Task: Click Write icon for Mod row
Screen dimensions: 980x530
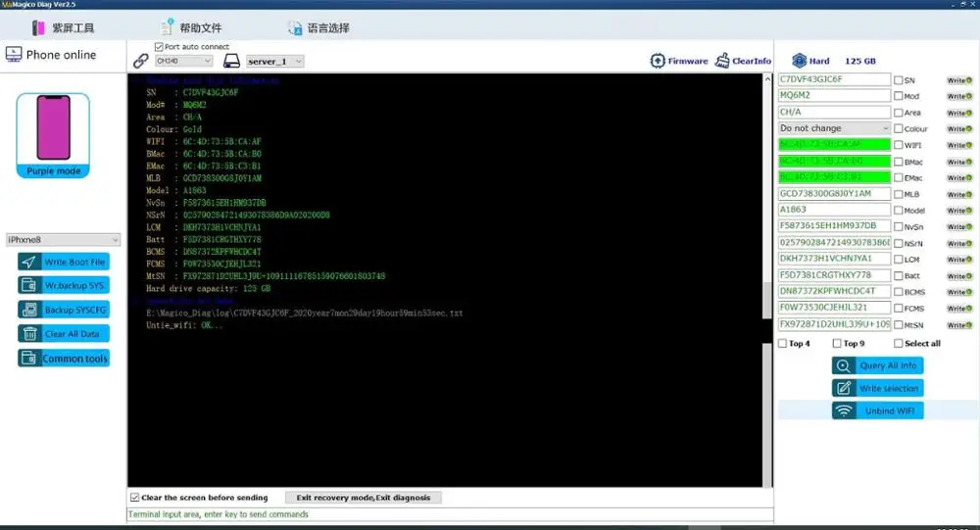Action: click(959, 96)
